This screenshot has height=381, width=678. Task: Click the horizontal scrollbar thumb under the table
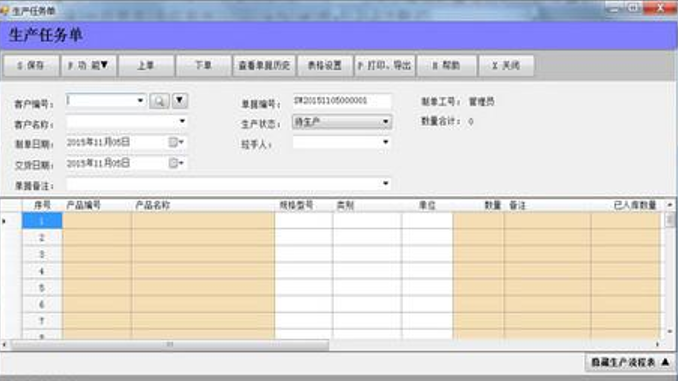(170, 345)
